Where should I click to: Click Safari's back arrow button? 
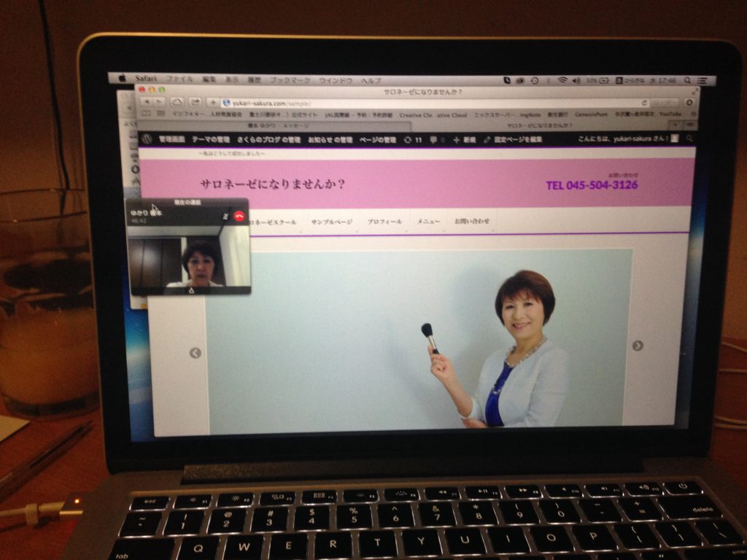click(x=147, y=101)
